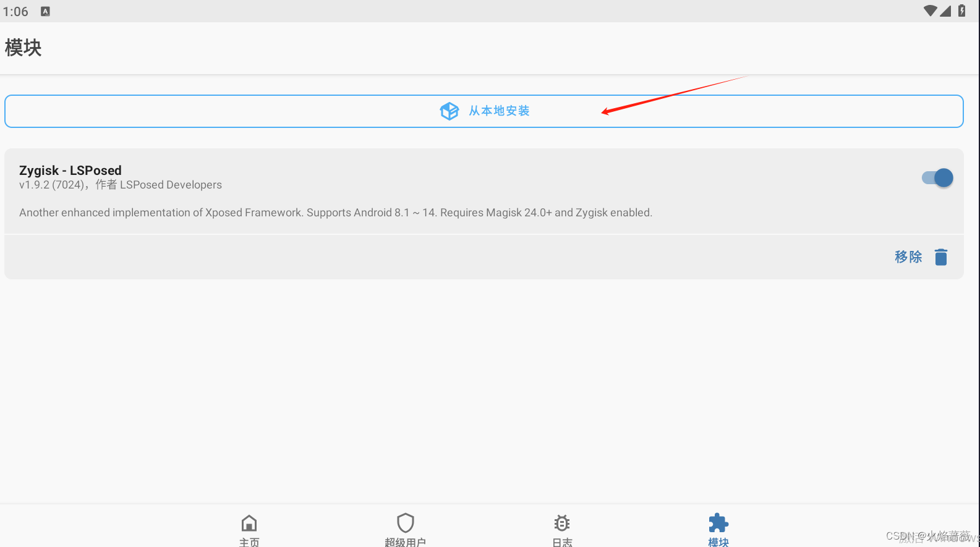The image size is (980, 547).
Task: Click the shield icon in bottom navigation
Action: pyautogui.click(x=405, y=523)
